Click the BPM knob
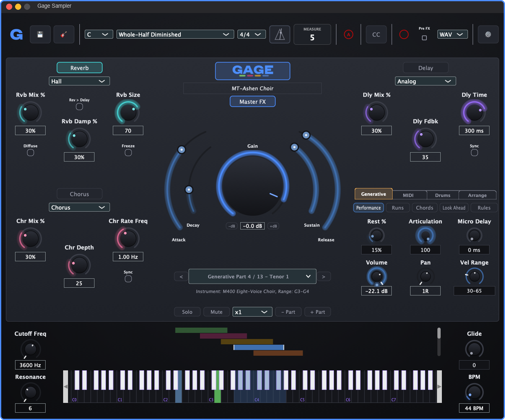The height and width of the screenshot is (420, 505). tap(474, 392)
